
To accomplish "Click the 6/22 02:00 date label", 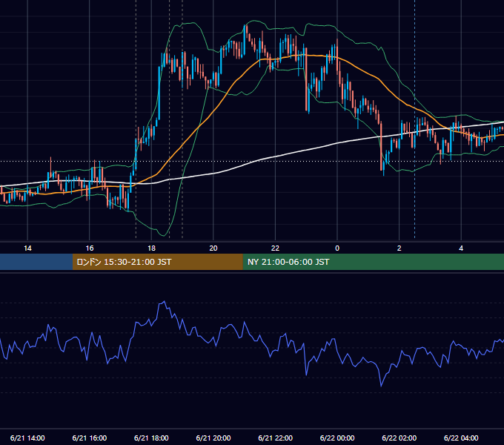I will 399,438.
